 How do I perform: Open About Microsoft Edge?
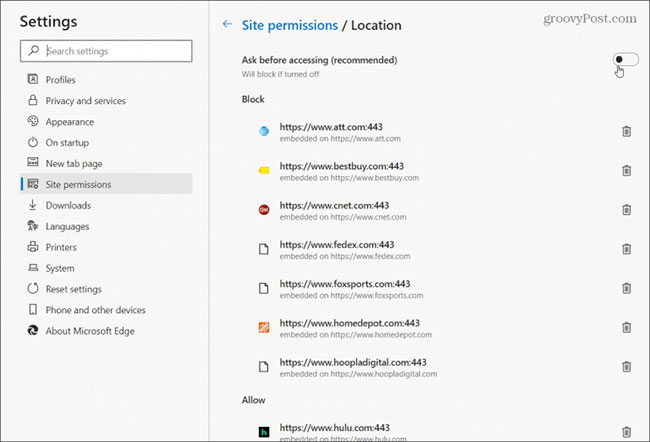(x=106, y=331)
